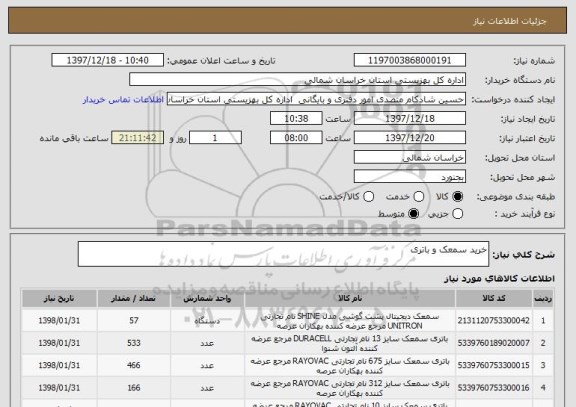Screen dimensions: 576x407
Task: Click the کد کالا column header
Action: [x=494, y=298]
